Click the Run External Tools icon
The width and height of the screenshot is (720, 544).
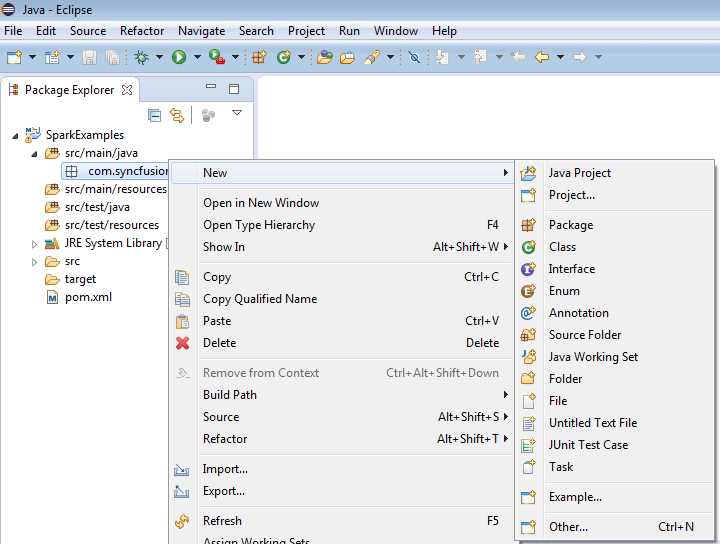pyautogui.click(x=216, y=57)
